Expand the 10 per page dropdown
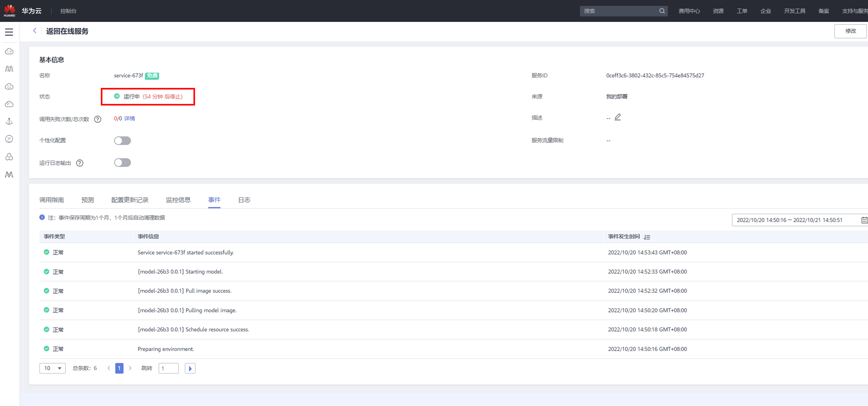This screenshot has width=868, height=406. pyautogui.click(x=53, y=368)
